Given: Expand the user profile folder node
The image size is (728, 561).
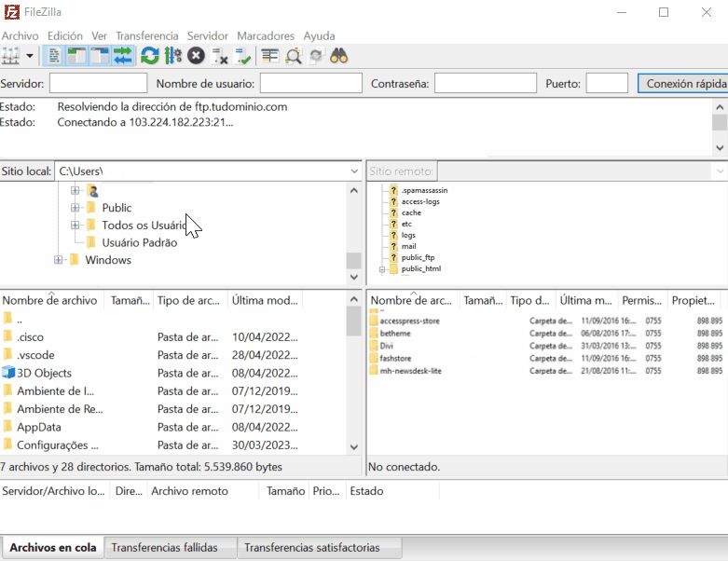Looking at the screenshot, I should coord(75,190).
